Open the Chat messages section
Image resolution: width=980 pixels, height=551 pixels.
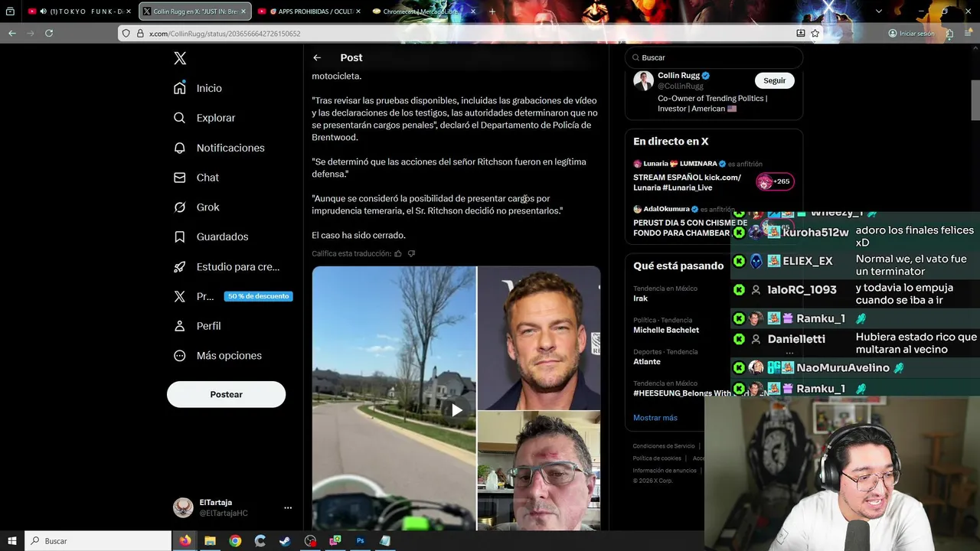tap(196, 178)
